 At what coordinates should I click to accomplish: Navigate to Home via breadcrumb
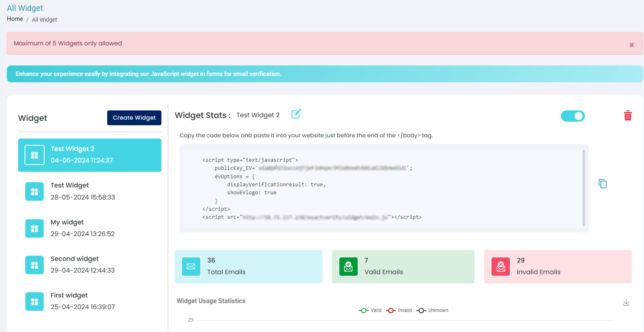[x=15, y=19]
